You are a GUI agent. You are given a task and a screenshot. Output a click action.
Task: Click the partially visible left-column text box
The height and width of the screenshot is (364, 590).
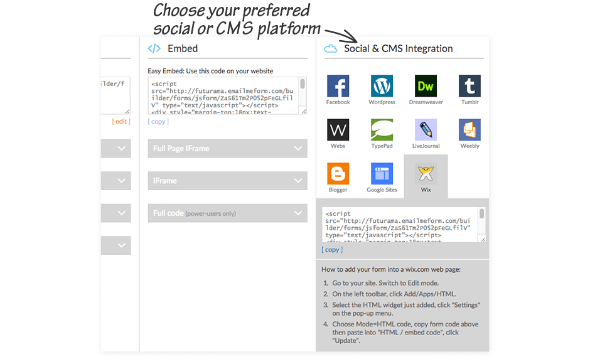point(115,95)
